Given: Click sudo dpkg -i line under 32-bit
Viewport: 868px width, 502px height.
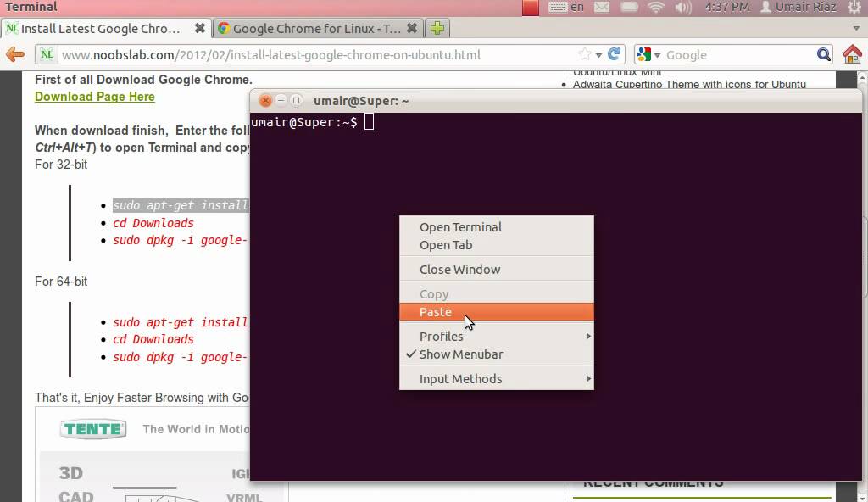Looking at the screenshot, I should click(x=181, y=240).
